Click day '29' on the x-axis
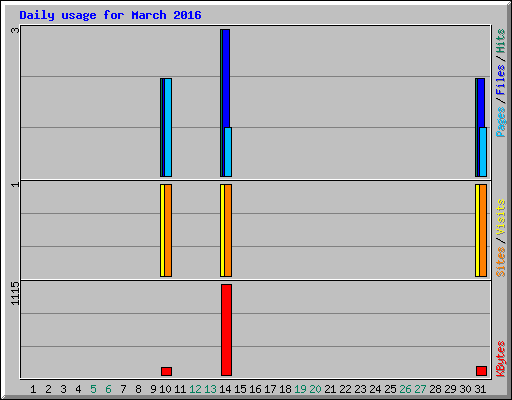The image size is (512, 400). (x=450, y=389)
